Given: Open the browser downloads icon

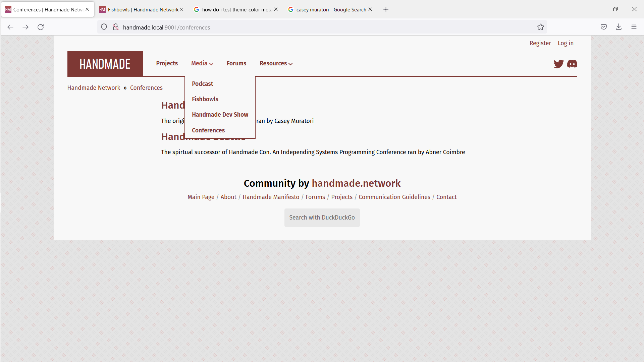Looking at the screenshot, I should [x=619, y=27].
